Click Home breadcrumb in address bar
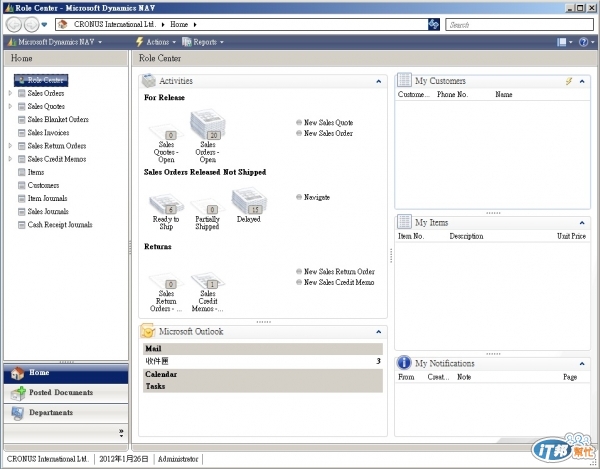This screenshot has width=600, height=469. [179, 24]
